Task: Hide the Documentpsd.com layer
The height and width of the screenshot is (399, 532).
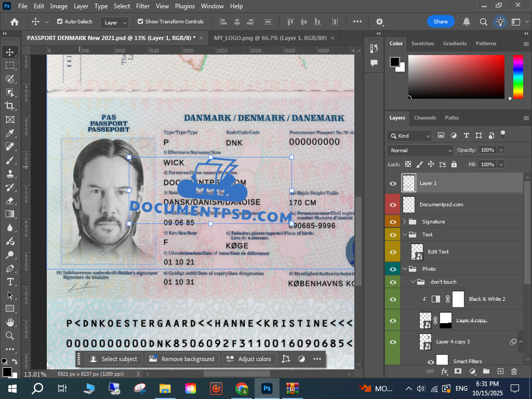Action: pyautogui.click(x=393, y=205)
